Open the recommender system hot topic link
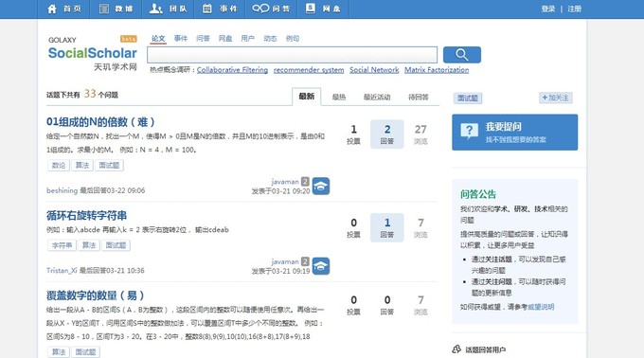The image size is (644, 358). click(x=309, y=70)
